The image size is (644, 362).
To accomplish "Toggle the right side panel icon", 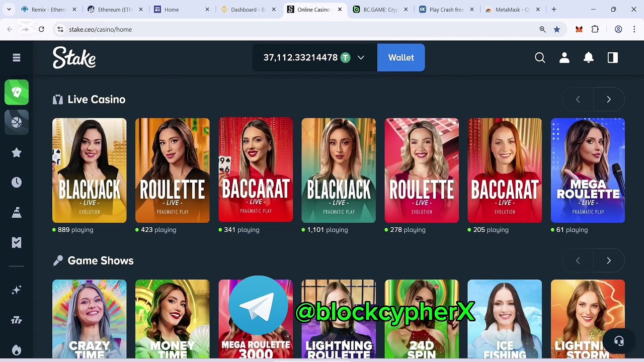I will coord(613,58).
